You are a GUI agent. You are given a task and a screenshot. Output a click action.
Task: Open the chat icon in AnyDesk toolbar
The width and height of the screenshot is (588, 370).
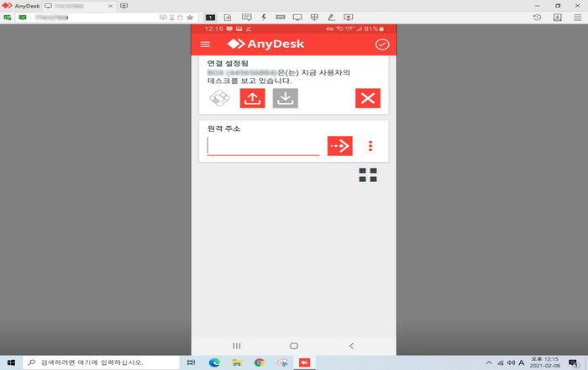(246, 18)
